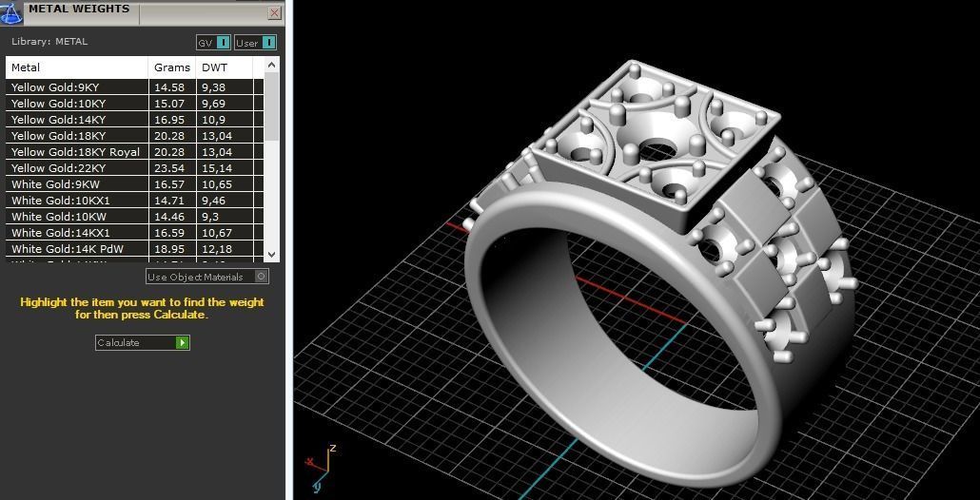The width and height of the screenshot is (980, 500).
Task: Select White Gold:14K PdW row
Action: (134, 249)
